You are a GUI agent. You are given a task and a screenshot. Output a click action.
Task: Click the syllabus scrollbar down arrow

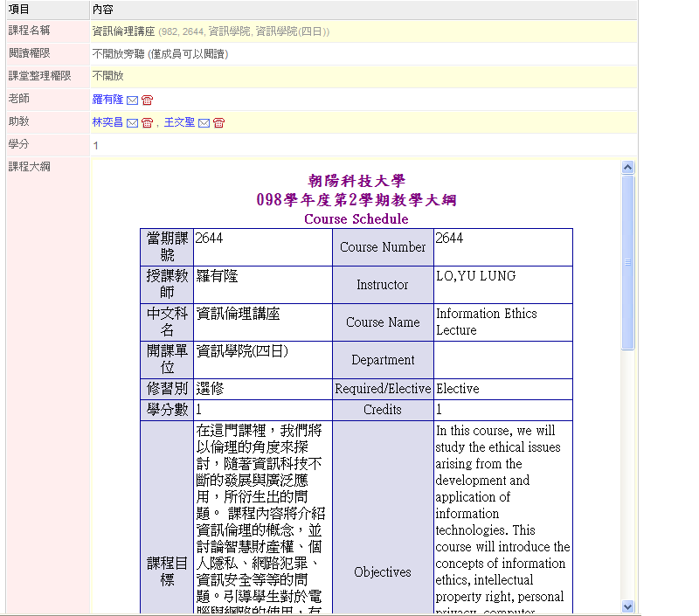[627, 606]
